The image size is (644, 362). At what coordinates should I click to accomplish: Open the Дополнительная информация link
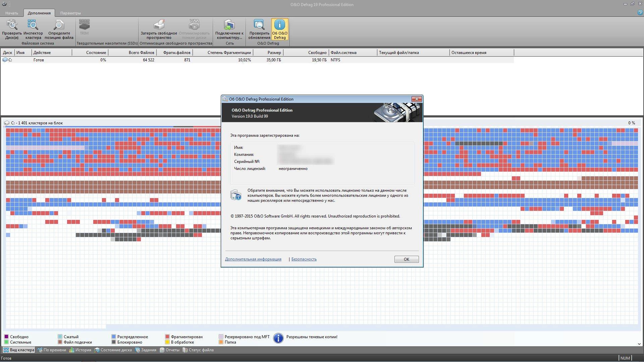253,259
